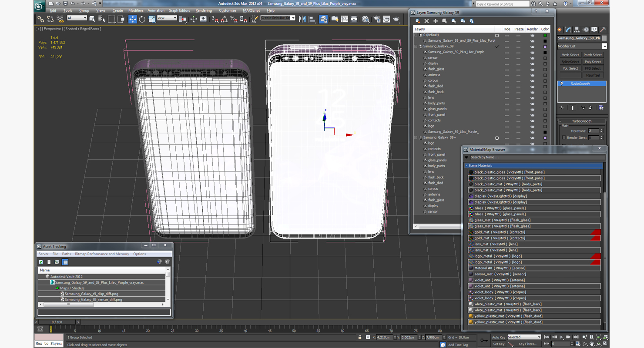
Task: Open the Rendering menu
Action: pos(203,10)
